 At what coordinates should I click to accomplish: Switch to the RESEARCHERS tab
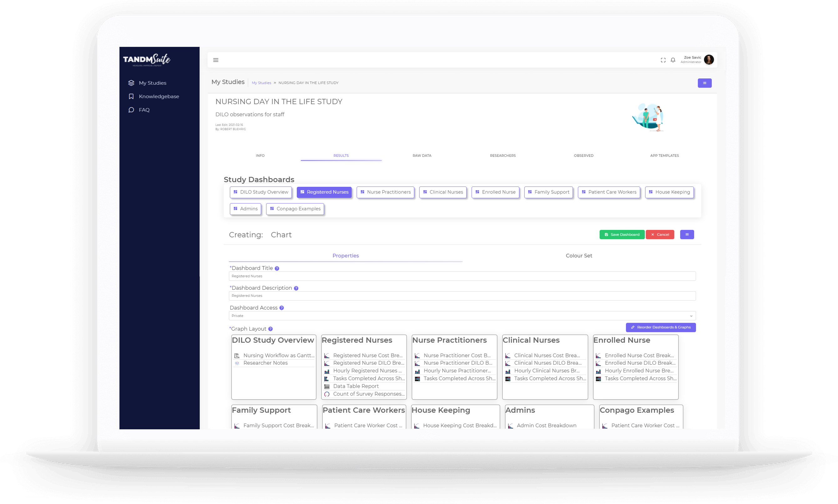[502, 156]
